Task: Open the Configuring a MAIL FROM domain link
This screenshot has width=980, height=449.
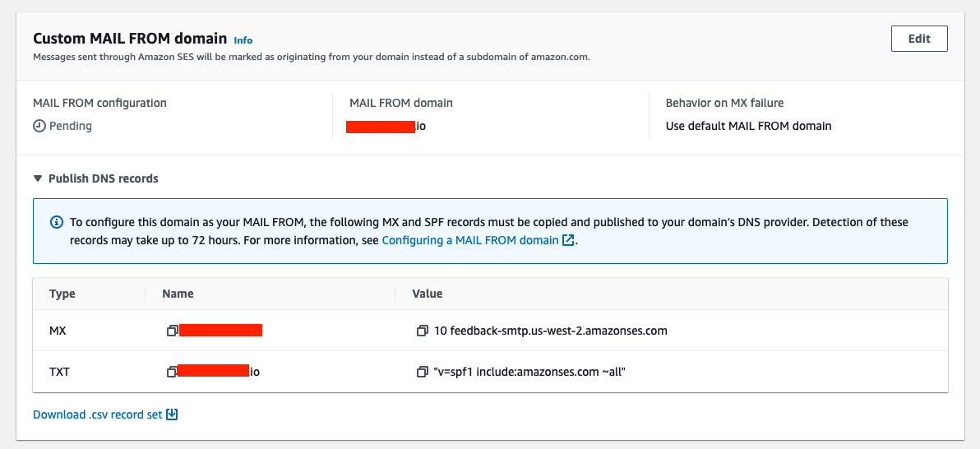Action: 470,241
